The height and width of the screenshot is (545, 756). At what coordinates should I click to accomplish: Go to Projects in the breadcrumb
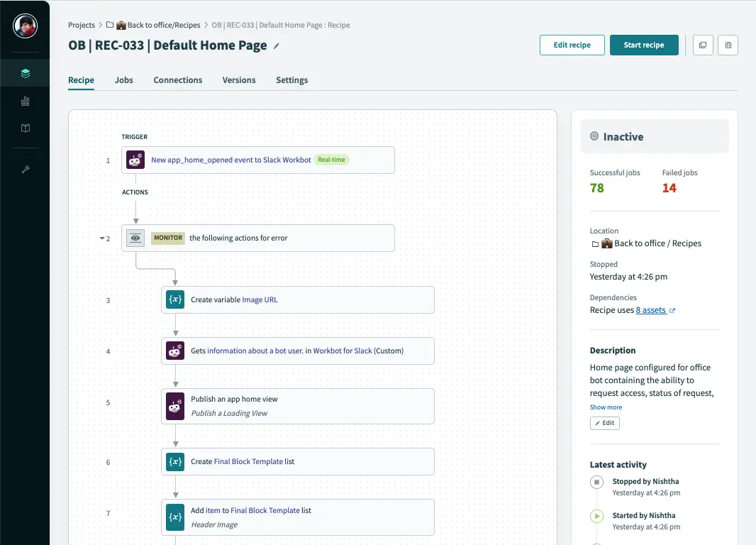[x=82, y=25]
